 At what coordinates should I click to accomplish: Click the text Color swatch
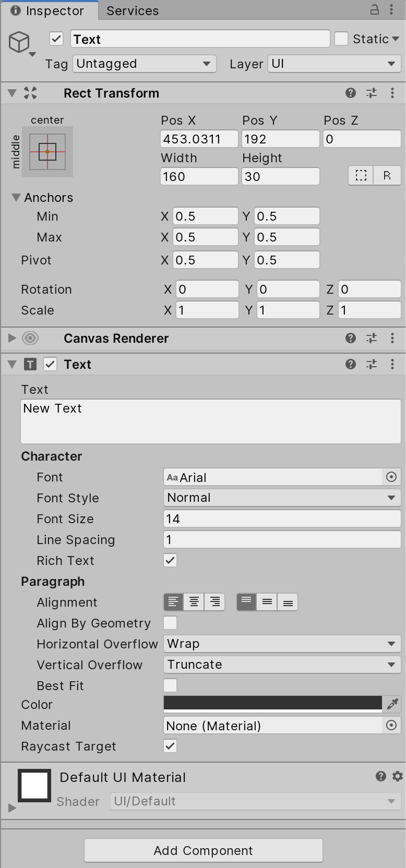(272, 703)
